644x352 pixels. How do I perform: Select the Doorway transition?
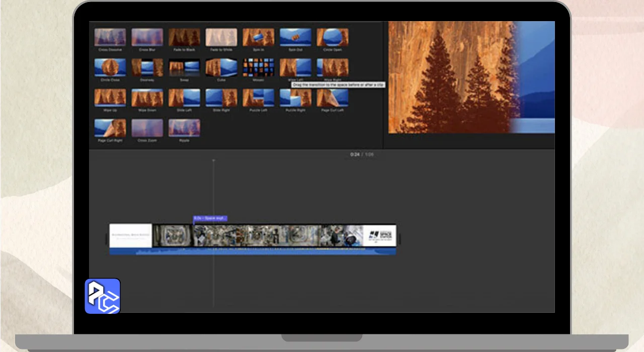pyautogui.click(x=147, y=67)
